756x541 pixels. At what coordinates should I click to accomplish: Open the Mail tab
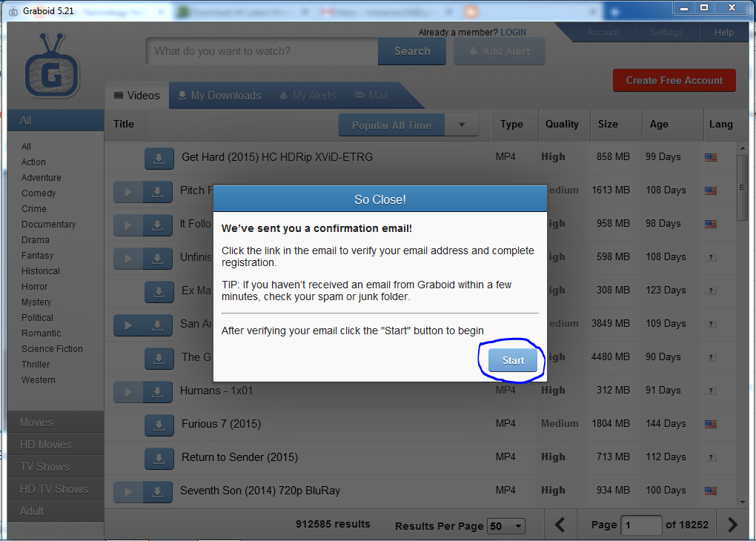(x=371, y=96)
